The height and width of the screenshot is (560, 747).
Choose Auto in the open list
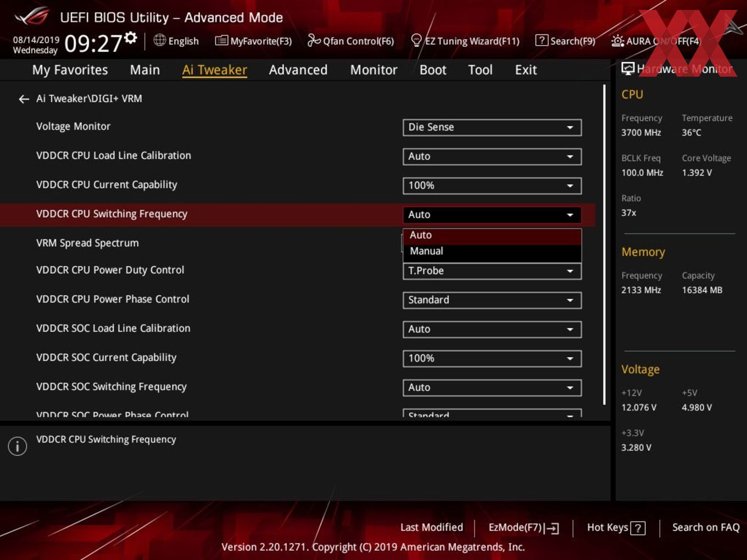[x=492, y=236]
